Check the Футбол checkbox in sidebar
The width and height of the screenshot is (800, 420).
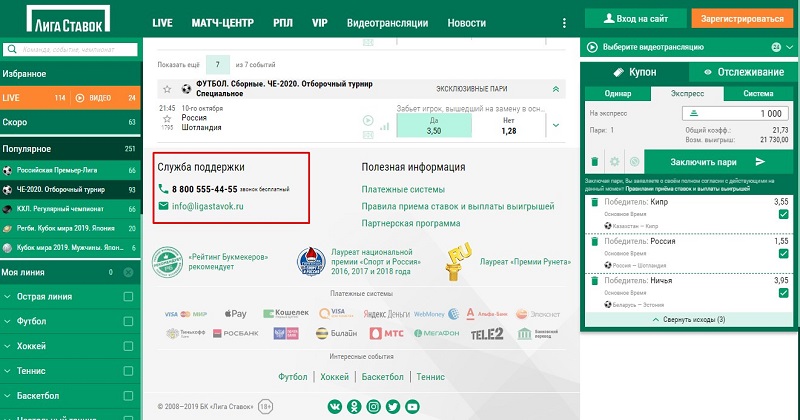pos(127,321)
